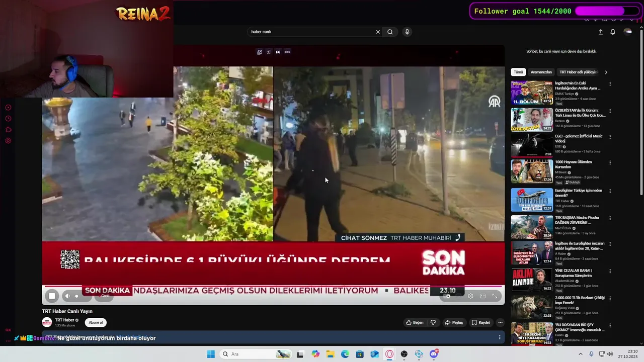Image resolution: width=644 pixels, height=362 pixels.
Task: Open the account avatar menu
Action: 627,32
